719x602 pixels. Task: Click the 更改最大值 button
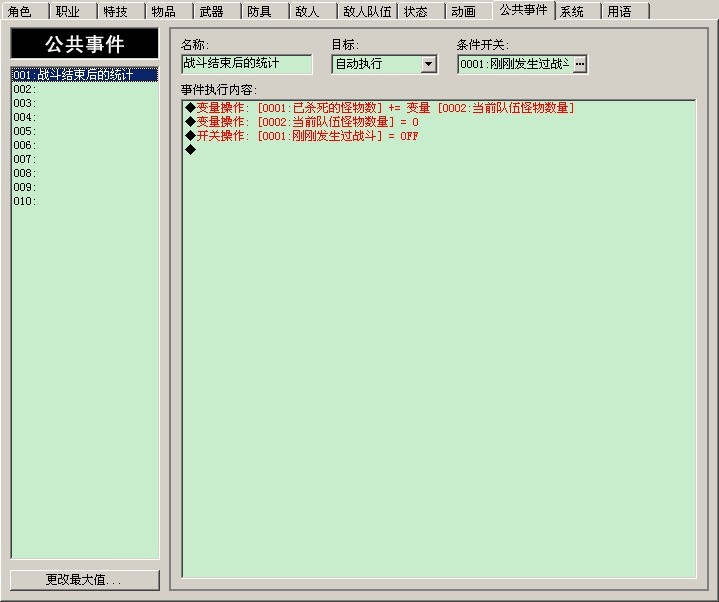pos(85,580)
